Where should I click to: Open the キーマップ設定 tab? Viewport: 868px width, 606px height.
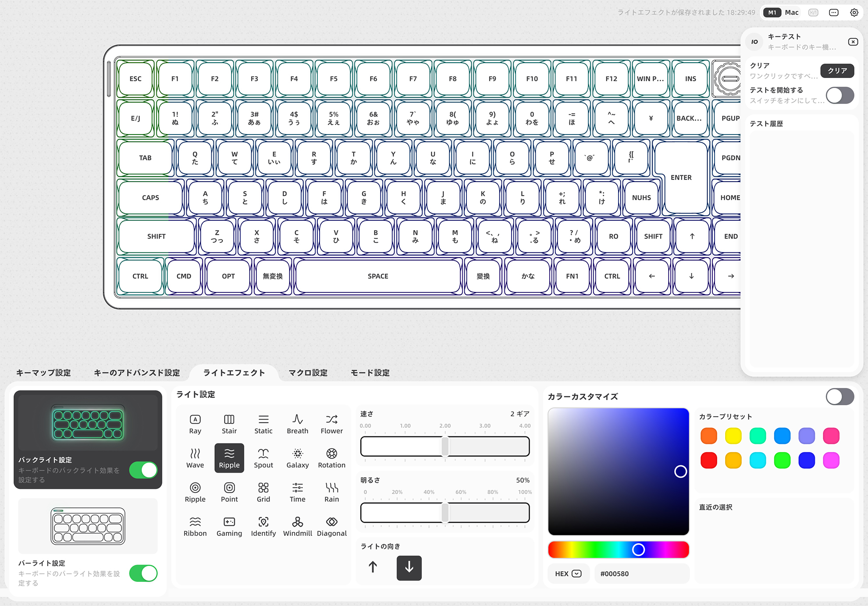pos(43,372)
